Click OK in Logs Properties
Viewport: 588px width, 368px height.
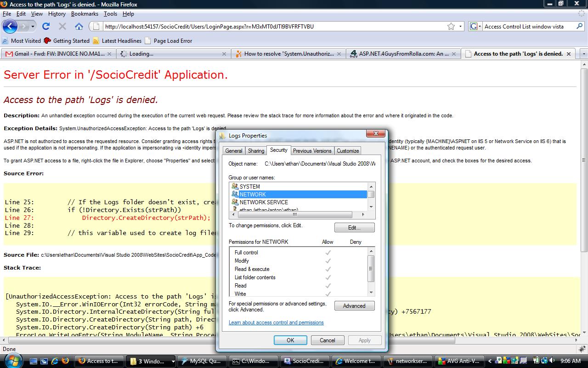[x=290, y=340]
